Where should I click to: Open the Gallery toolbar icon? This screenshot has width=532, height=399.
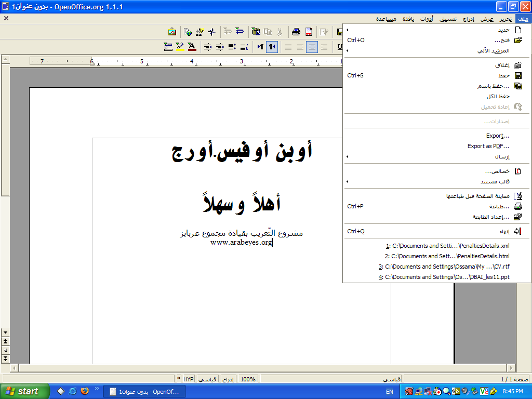point(172,32)
